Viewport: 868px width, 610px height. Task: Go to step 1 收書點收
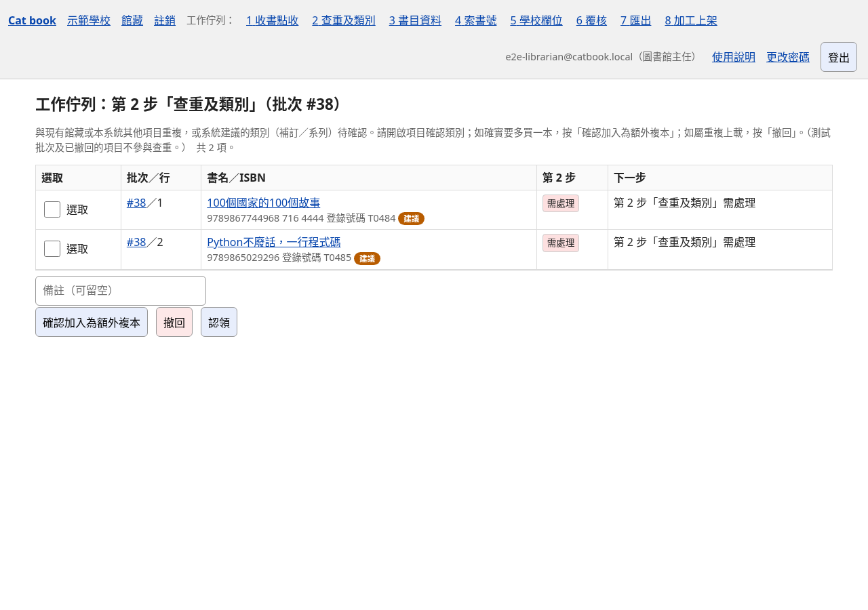coord(272,20)
